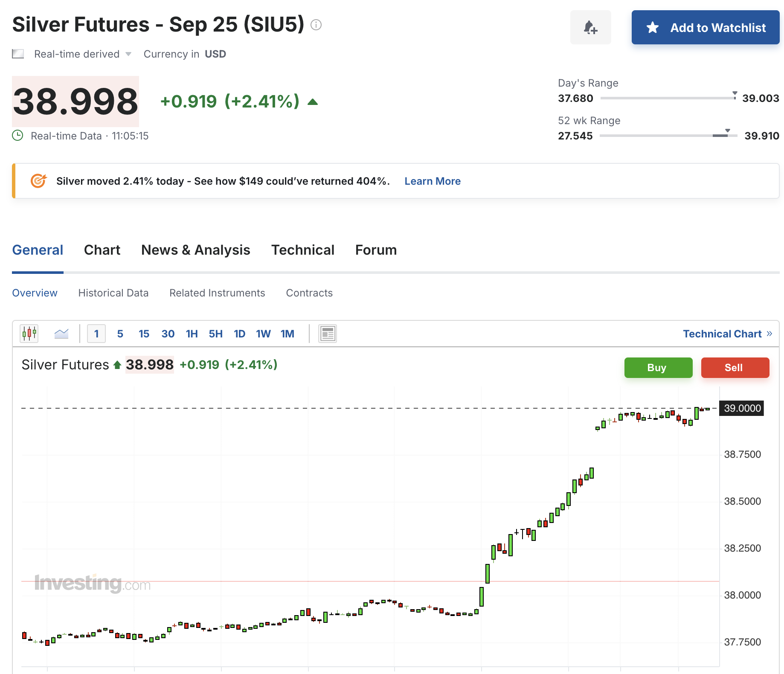Image resolution: width=784 pixels, height=674 pixels.
Task: Expand the Real-time derived dropdown
Action: (128, 54)
